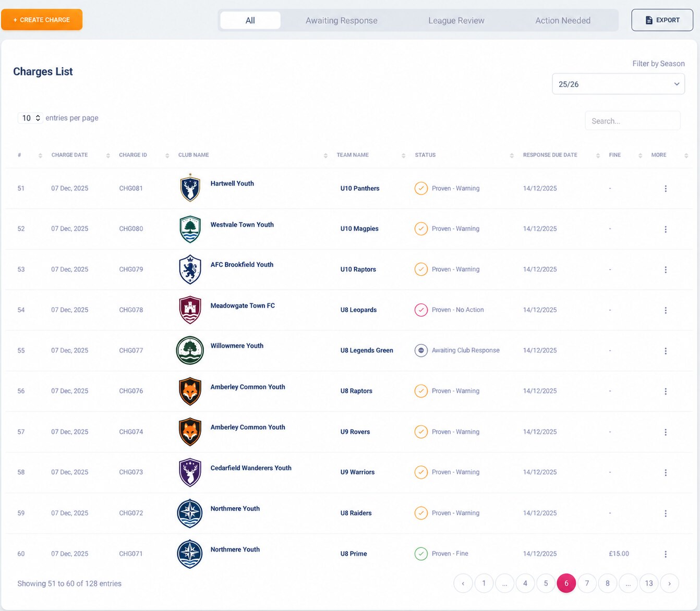Click the Cedarfield Wanderers Youth stag crest
Screen dimensions: 700x611
coord(190,472)
